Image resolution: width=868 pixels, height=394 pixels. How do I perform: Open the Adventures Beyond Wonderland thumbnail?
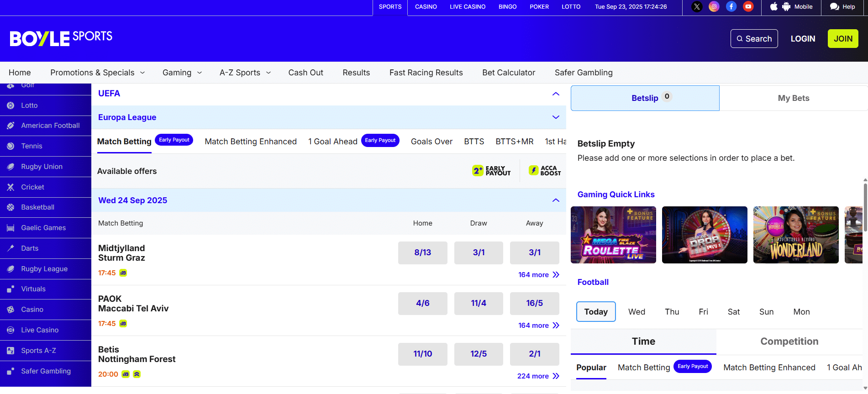796,235
